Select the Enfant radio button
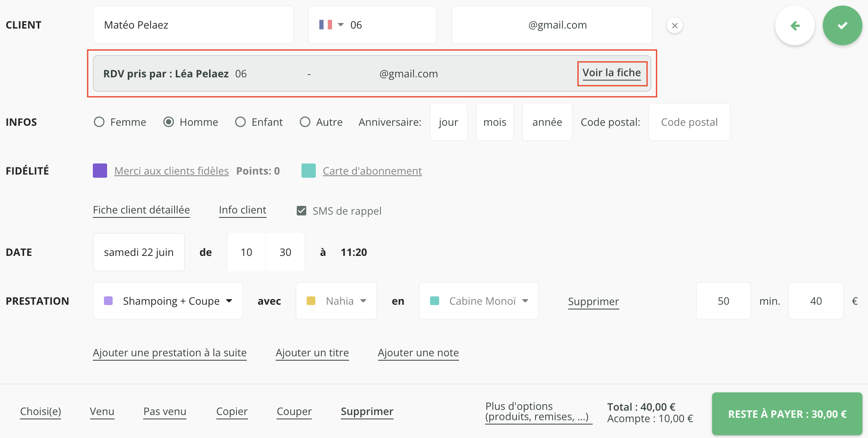The image size is (868, 438). tap(240, 122)
